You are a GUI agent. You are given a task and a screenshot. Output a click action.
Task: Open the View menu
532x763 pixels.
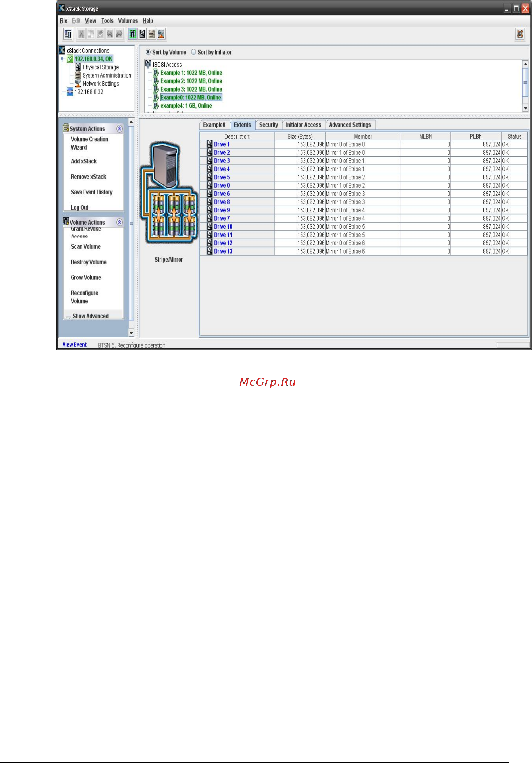[x=90, y=21]
